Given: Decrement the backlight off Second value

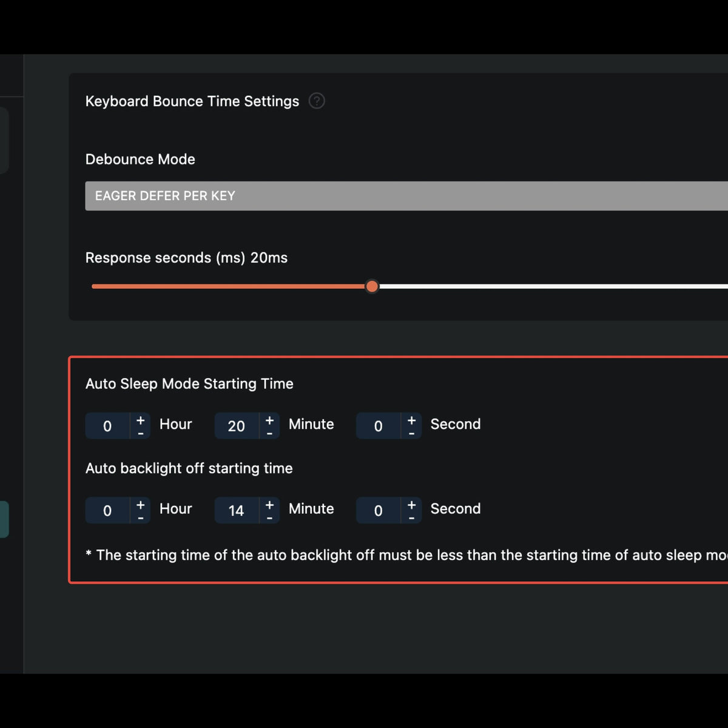Looking at the screenshot, I should [411, 517].
